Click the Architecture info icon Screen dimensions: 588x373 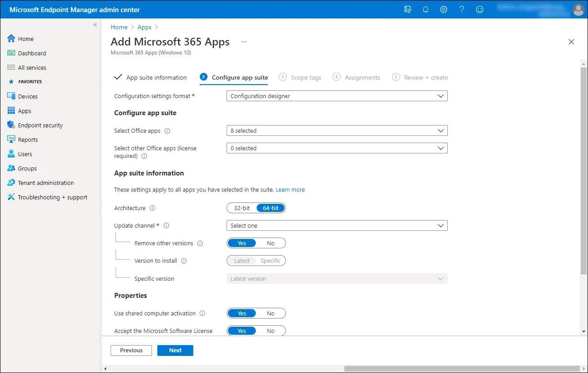click(152, 208)
